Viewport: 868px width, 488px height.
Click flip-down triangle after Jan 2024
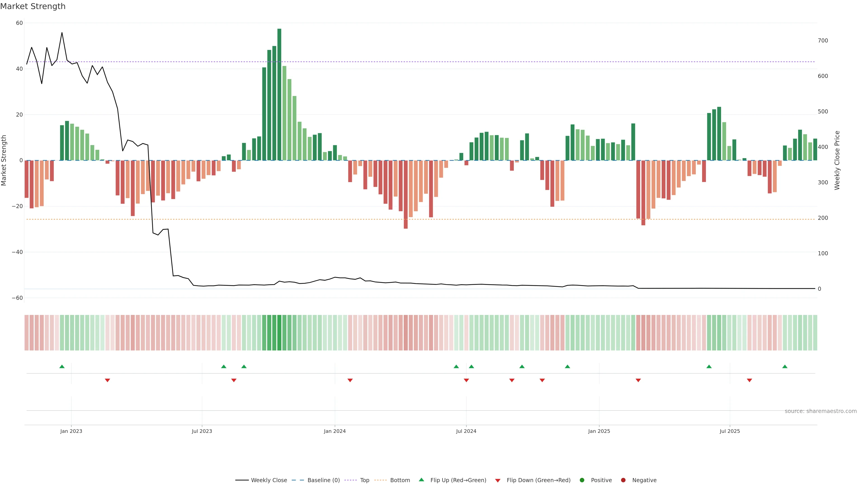[x=350, y=380]
